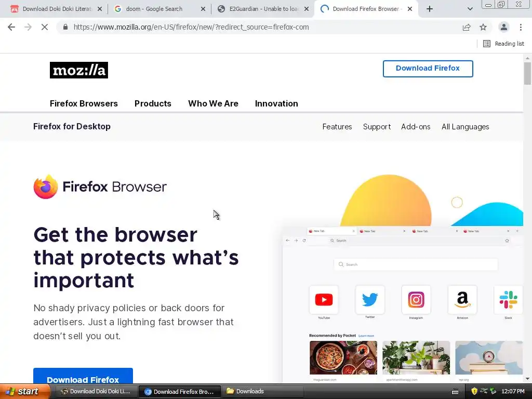Click the pizza Pocket thumbnail

[343, 357]
